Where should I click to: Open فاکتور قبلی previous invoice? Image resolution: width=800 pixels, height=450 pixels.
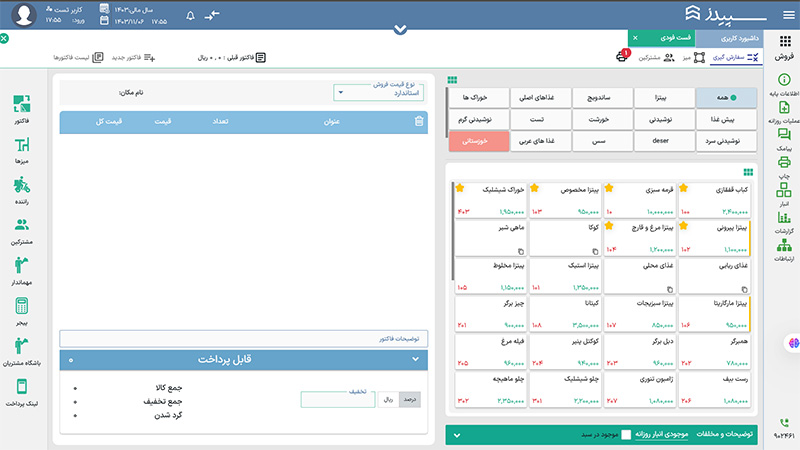point(232,58)
